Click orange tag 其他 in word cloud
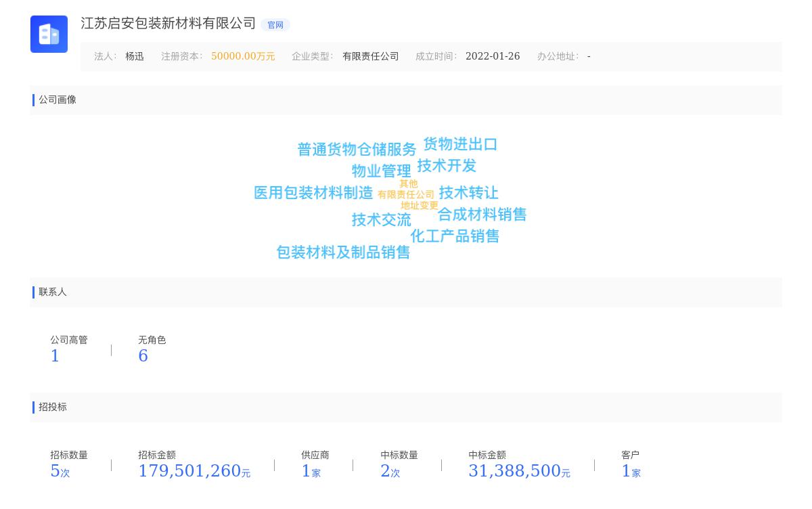Viewport: 812px width, 509px height. tap(409, 183)
